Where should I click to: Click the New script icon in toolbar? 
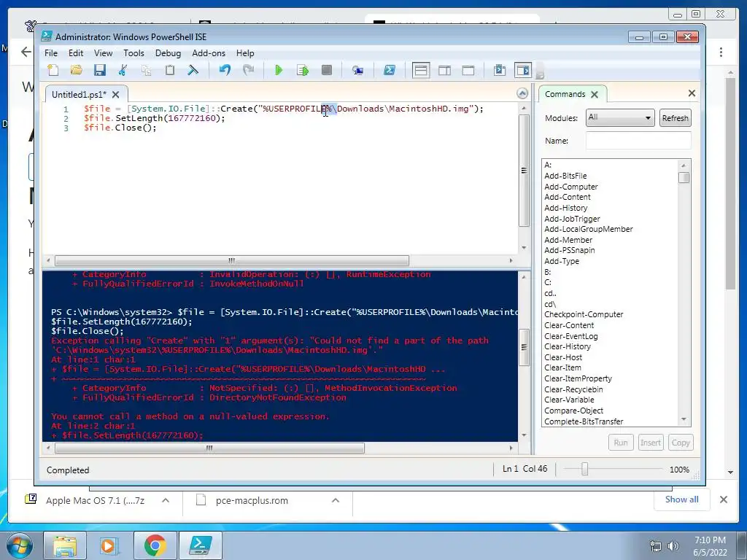tap(53, 71)
